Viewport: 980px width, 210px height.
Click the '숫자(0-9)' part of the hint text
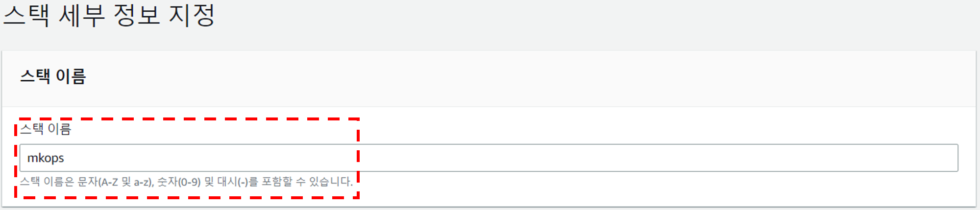pyautogui.click(x=178, y=182)
